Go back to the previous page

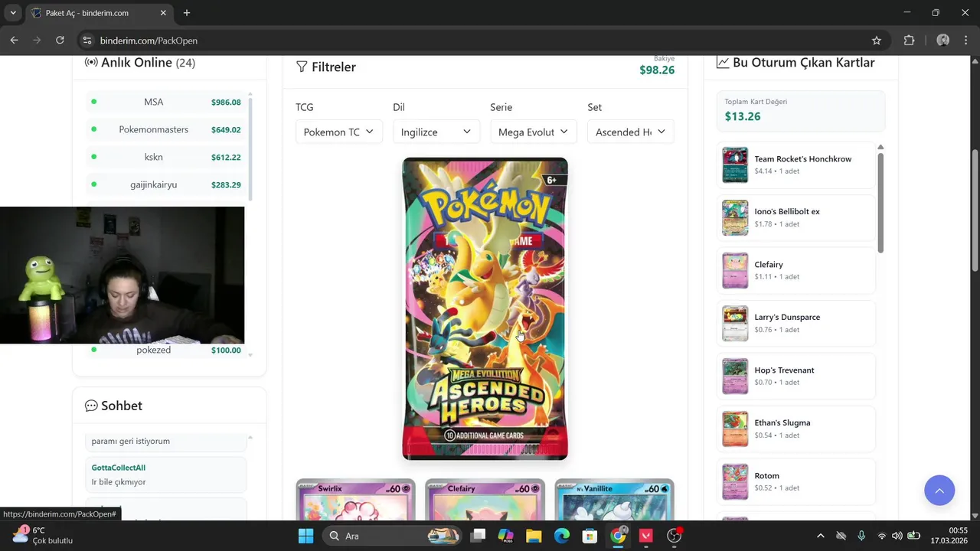pyautogui.click(x=14, y=41)
